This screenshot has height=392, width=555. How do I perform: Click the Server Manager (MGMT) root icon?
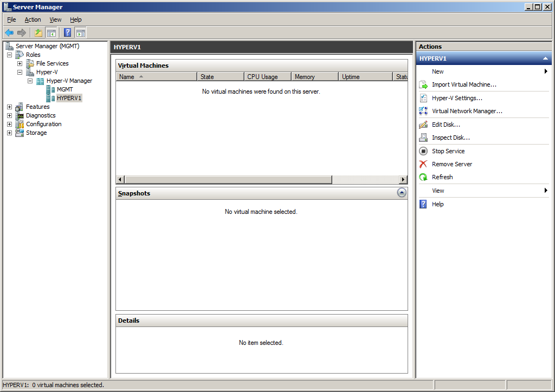[x=9, y=46]
